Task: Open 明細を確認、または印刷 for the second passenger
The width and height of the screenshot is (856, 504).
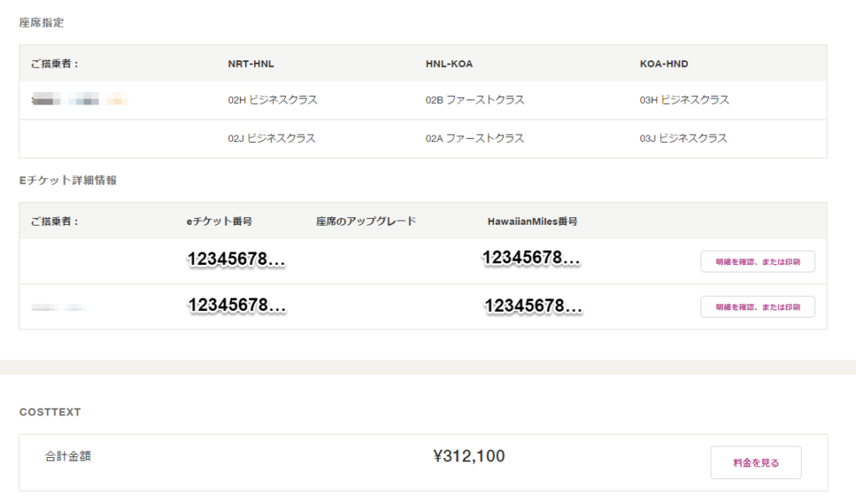Action: point(757,307)
